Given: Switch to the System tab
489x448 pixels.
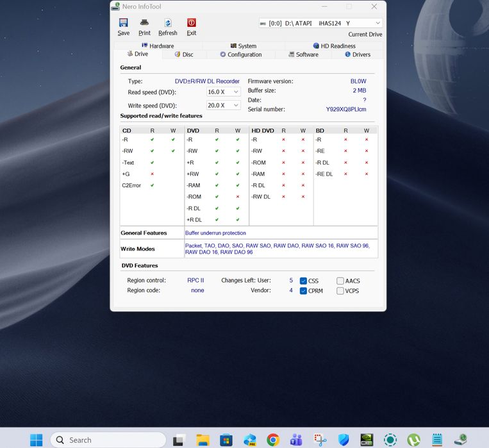Looking at the screenshot, I should tap(244, 46).
